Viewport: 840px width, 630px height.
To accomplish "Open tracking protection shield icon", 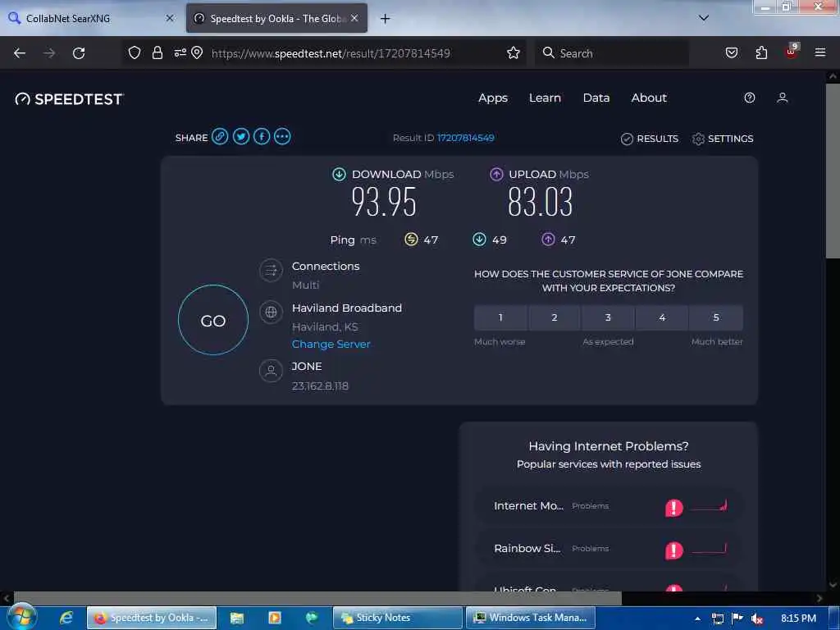I will pyautogui.click(x=135, y=52).
